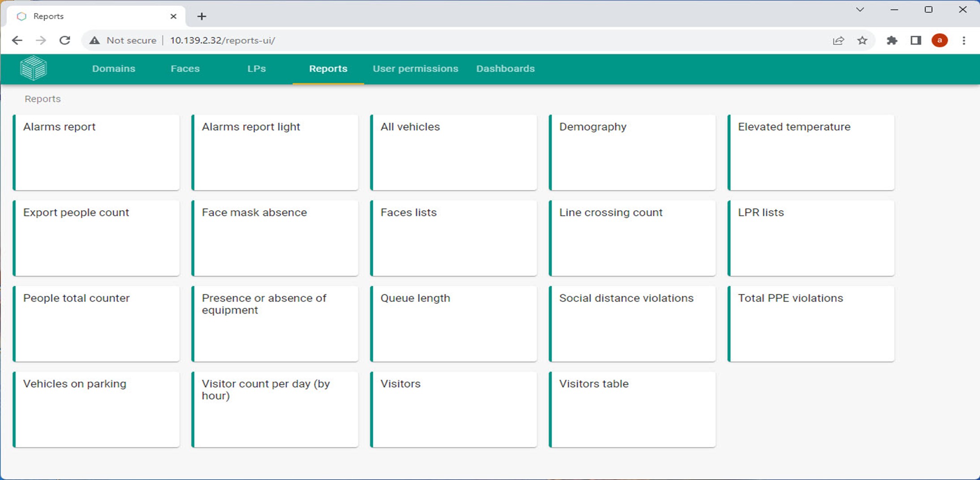
Task: Open the Chrome three-dot menu
Action: (x=964, y=40)
